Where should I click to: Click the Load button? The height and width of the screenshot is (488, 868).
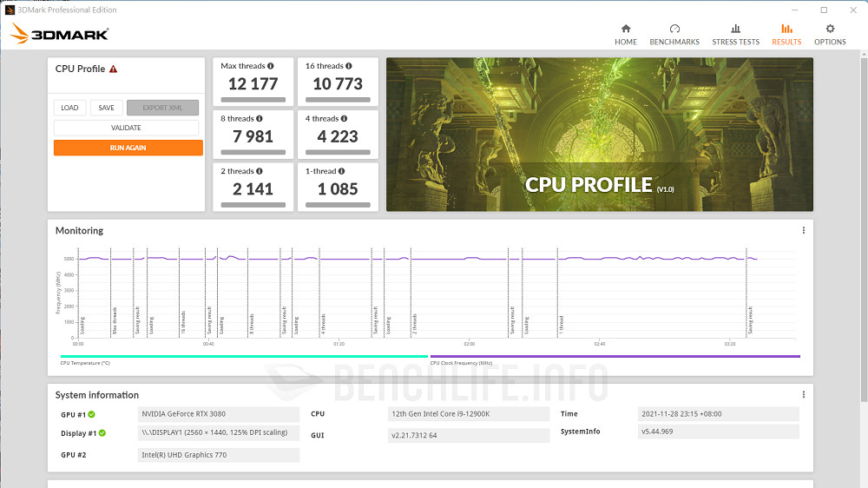coord(69,108)
